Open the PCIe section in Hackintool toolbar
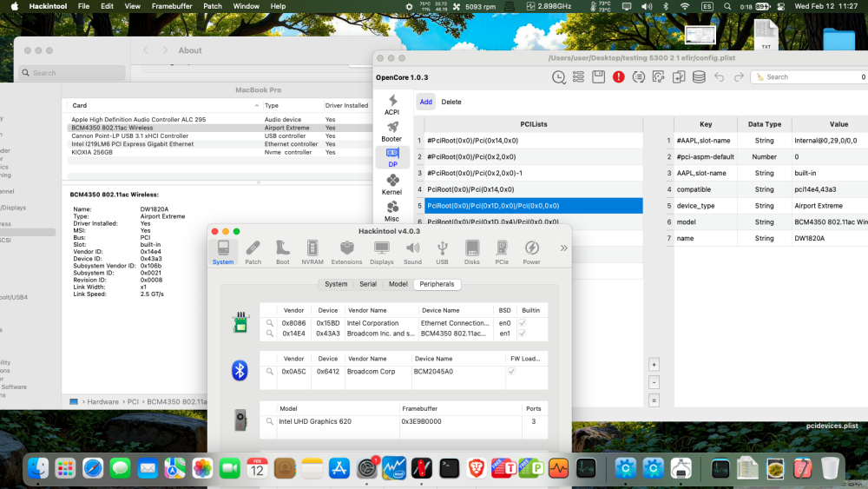 point(502,253)
